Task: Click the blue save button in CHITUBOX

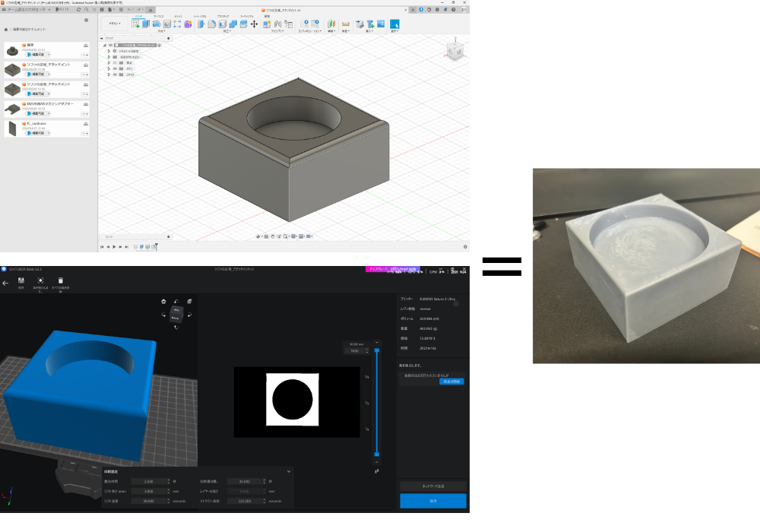Action: tap(433, 501)
